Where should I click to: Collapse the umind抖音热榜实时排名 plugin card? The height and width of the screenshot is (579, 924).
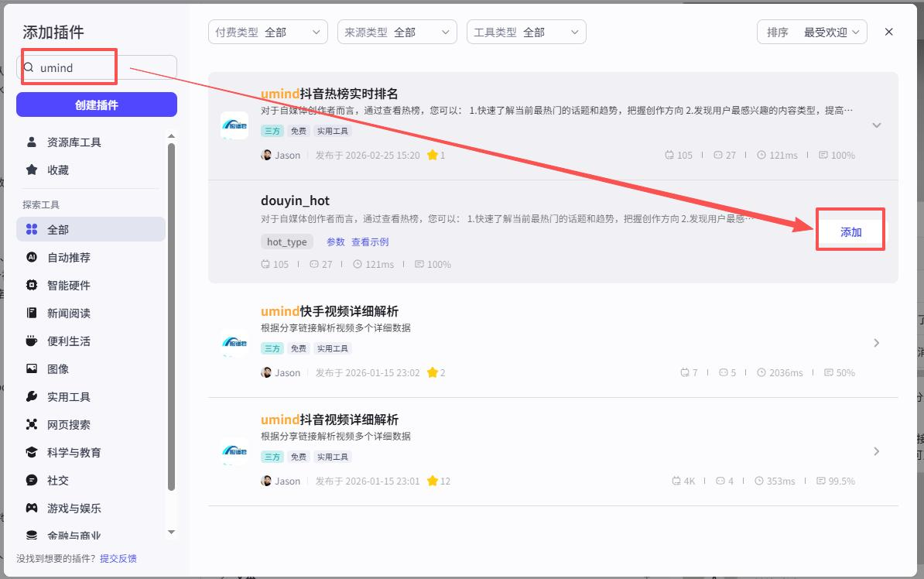(x=876, y=125)
